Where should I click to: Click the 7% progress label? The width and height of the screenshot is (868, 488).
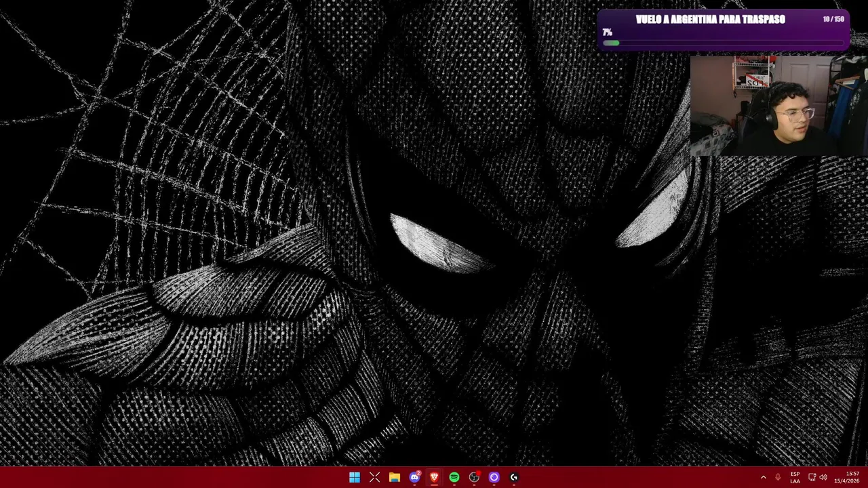(607, 33)
